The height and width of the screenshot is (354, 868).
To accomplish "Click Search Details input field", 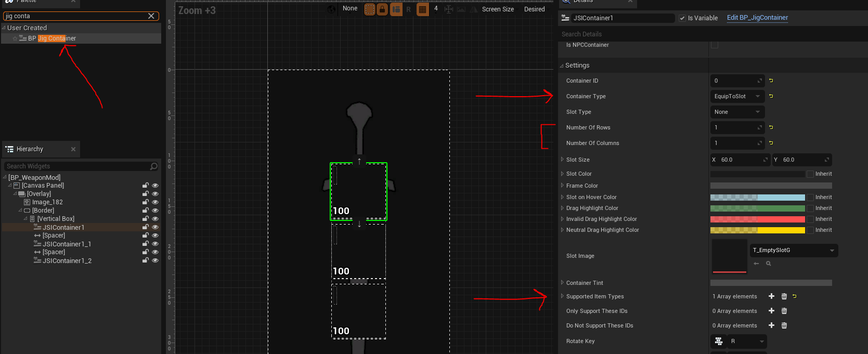I will pyautogui.click(x=712, y=34).
